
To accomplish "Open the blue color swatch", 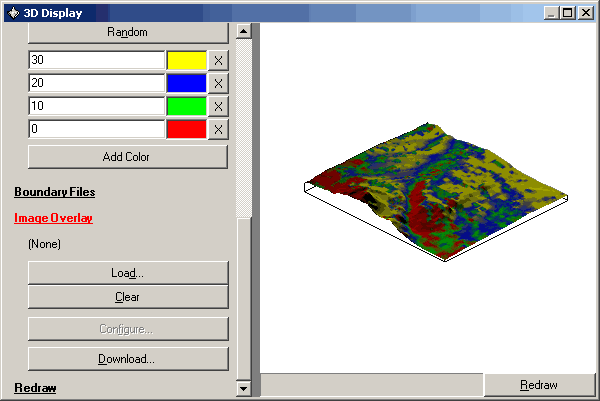I will tap(187, 83).
